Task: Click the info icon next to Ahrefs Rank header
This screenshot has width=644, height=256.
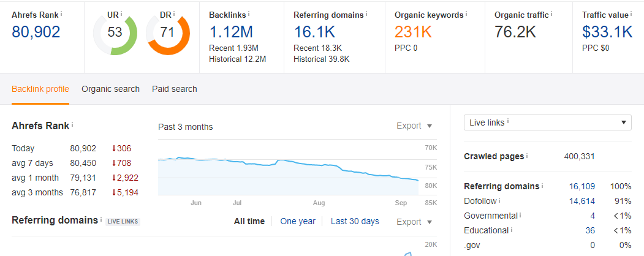Action: [x=61, y=13]
